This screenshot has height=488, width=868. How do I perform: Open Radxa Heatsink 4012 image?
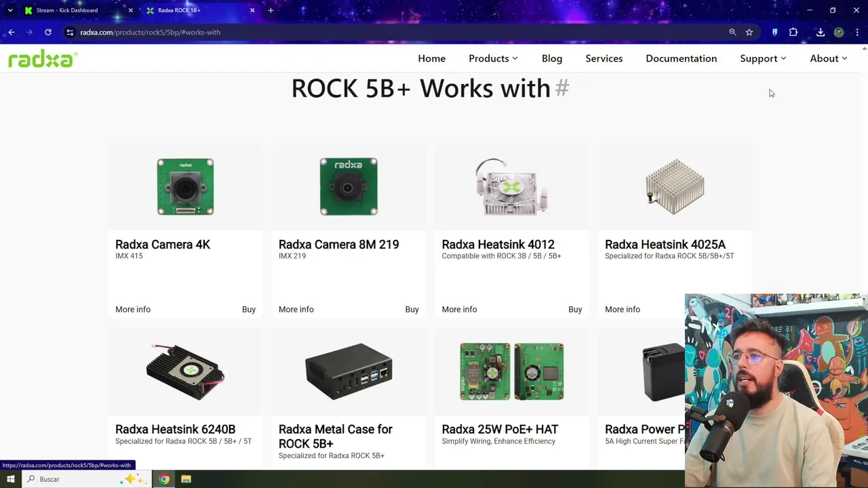tap(512, 187)
